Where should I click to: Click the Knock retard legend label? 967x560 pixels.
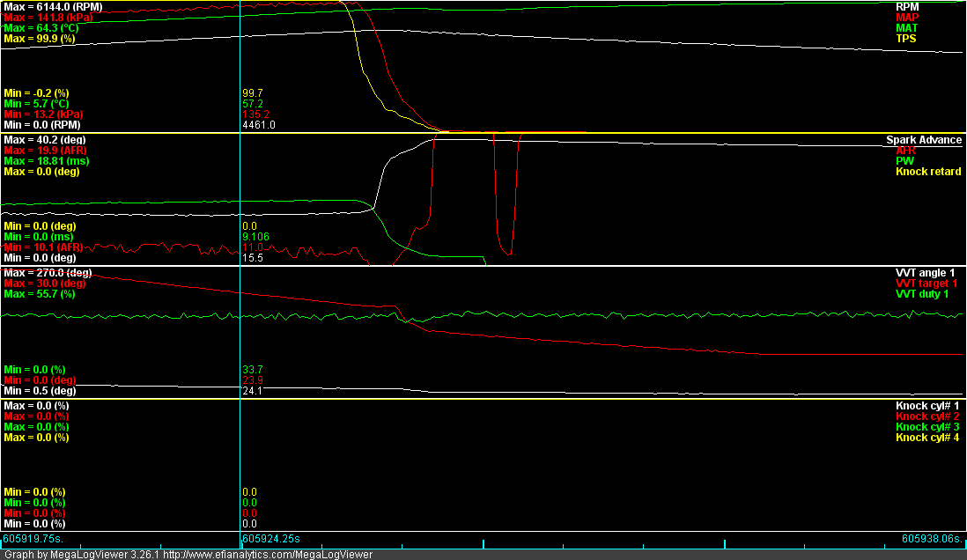point(928,172)
